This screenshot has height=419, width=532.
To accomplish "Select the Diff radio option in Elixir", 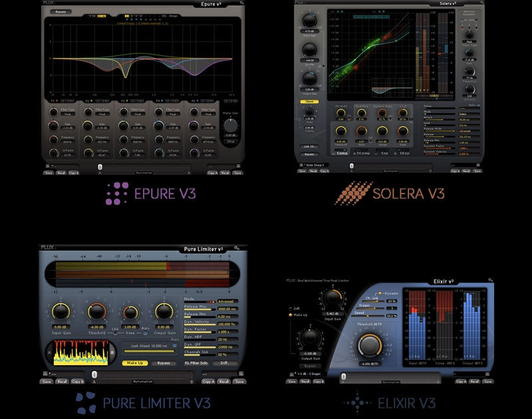I will click(291, 309).
